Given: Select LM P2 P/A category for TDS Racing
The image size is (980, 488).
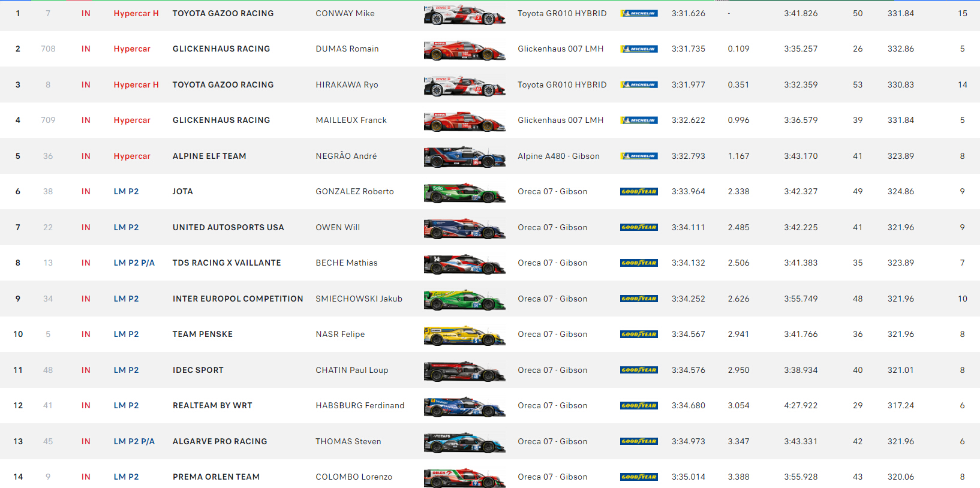Looking at the screenshot, I should click(134, 263).
